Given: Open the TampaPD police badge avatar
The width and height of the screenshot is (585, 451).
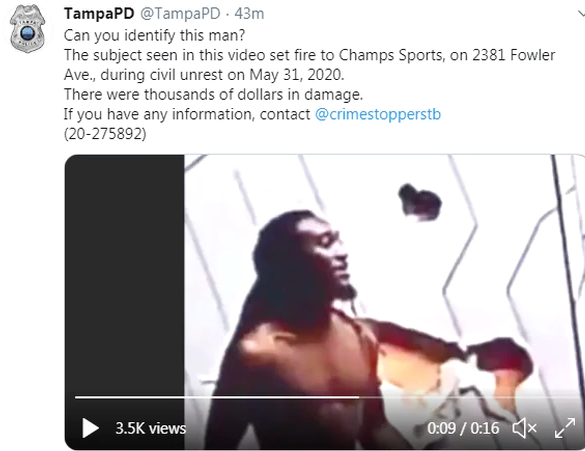Looking at the screenshot, I should click(27, 29).
